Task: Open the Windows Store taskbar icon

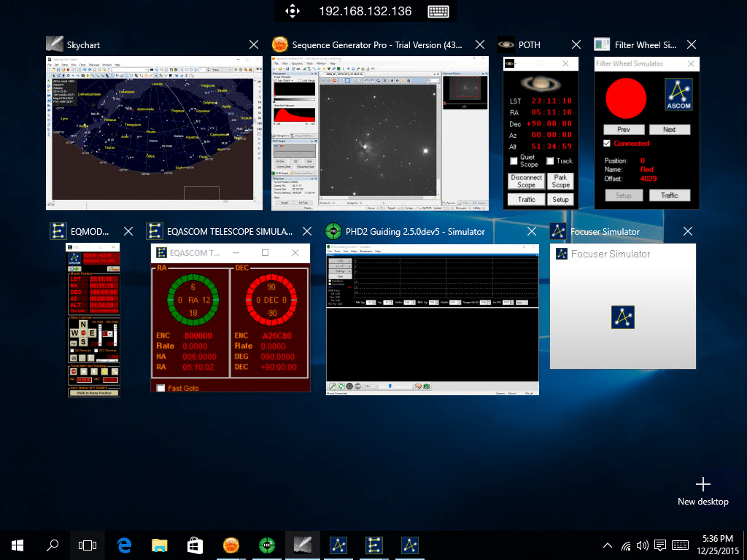Action: coord(196,545)
